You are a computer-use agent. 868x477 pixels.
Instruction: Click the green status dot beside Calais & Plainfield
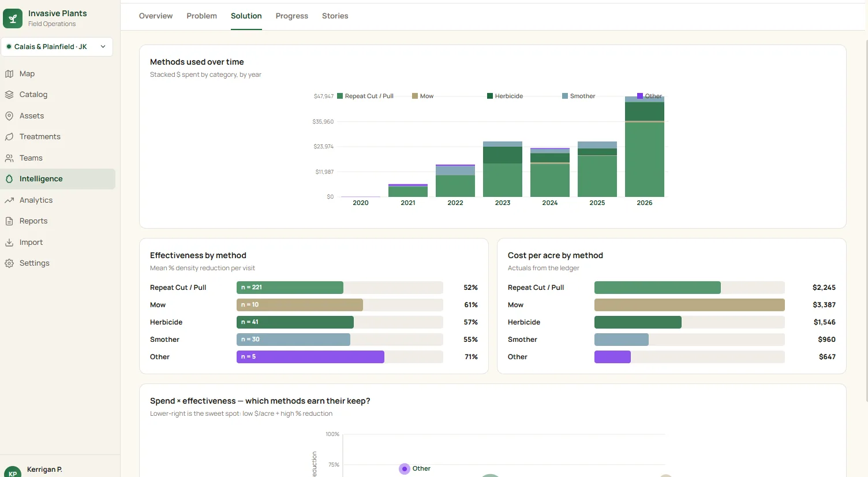click(9, 47)
